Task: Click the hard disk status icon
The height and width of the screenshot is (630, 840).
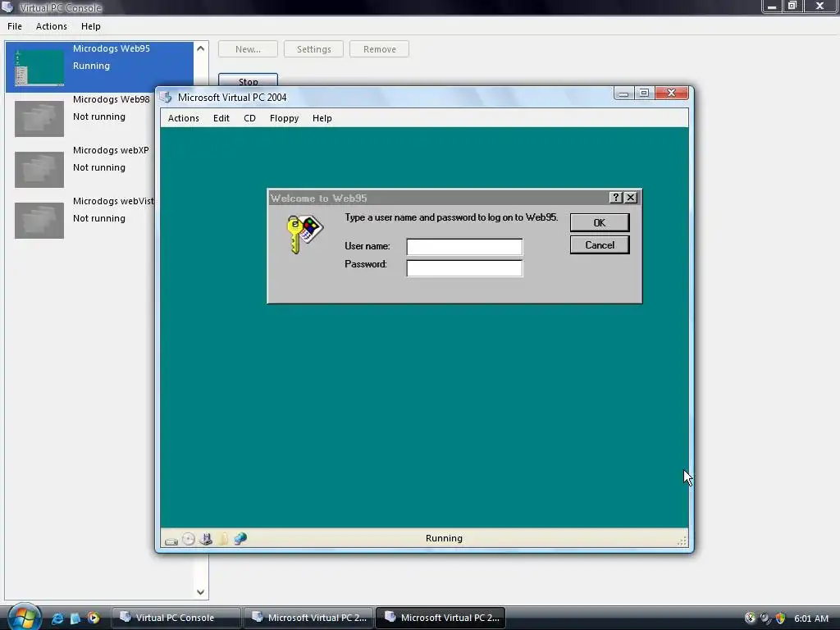Action: tap(171, 541)
